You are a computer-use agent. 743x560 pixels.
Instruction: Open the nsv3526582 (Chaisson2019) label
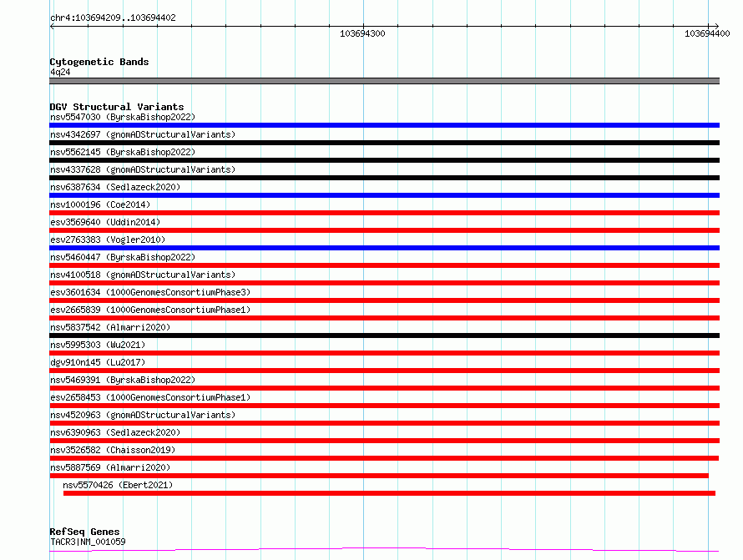[x=113, y=450]
